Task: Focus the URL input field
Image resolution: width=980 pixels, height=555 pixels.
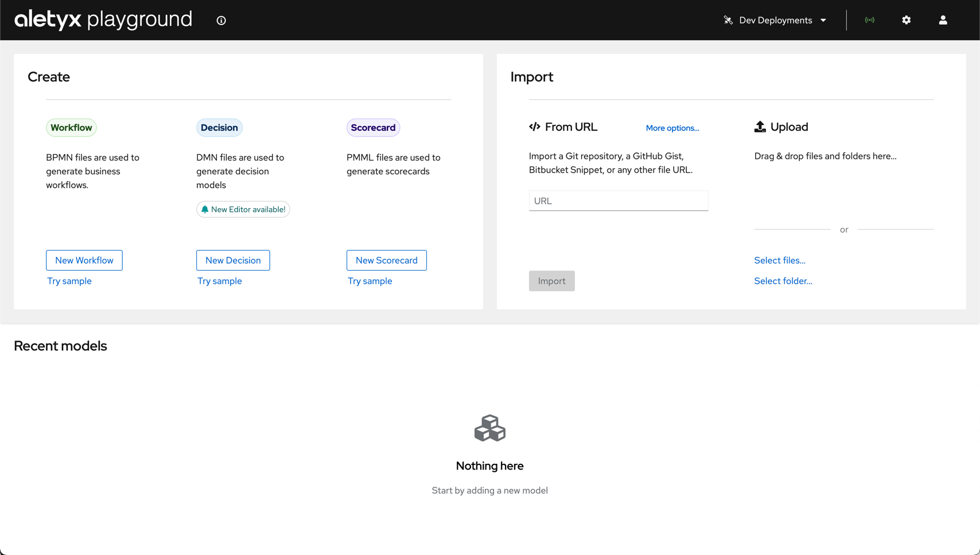Action: 618,201
